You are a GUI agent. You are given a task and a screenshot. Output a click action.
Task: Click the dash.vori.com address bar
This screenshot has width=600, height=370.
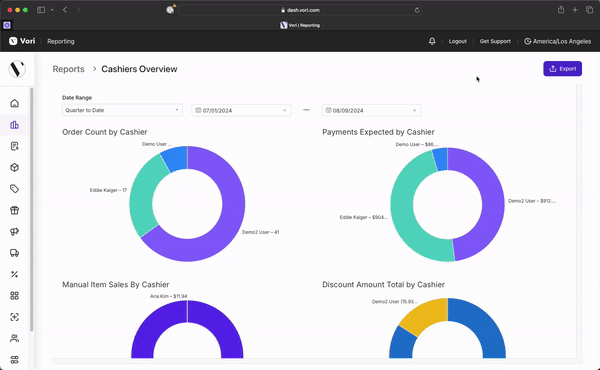point(300,10)
